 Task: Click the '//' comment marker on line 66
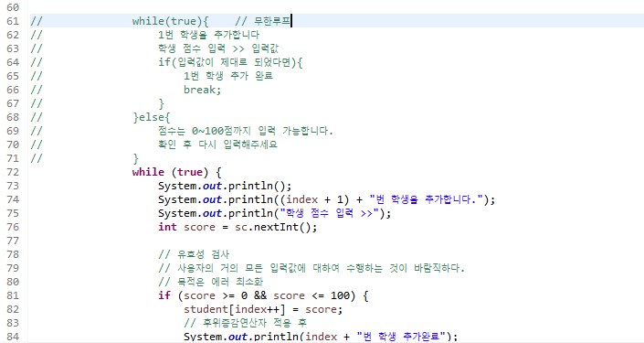tap(37, 90)
